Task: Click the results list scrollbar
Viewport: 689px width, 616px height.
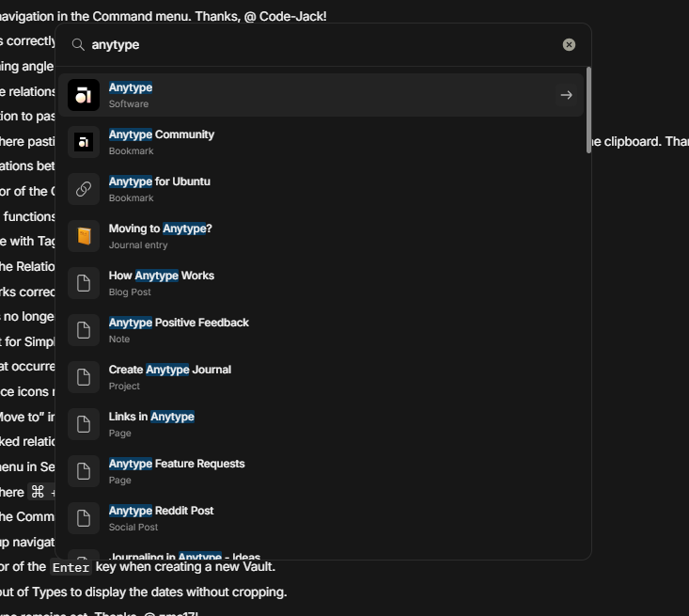Action: [x=588, y=109]
